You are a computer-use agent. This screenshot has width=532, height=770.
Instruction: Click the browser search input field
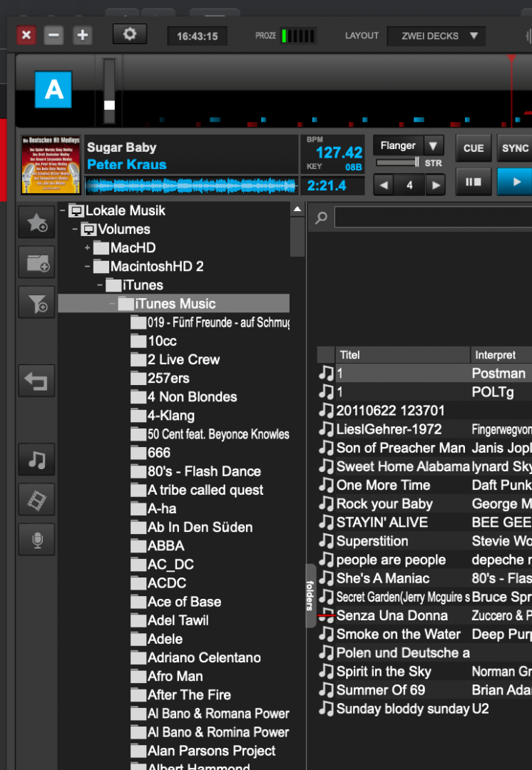coord(434,217)
